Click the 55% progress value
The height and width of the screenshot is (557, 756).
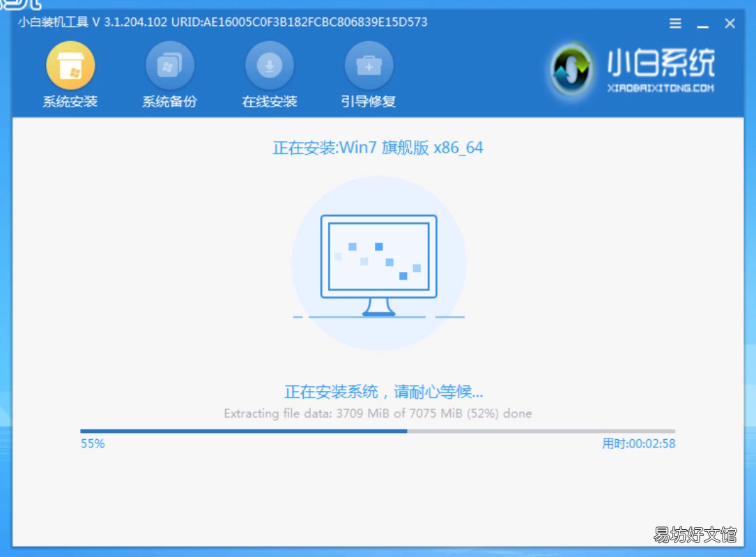click(x=93, y=443)
